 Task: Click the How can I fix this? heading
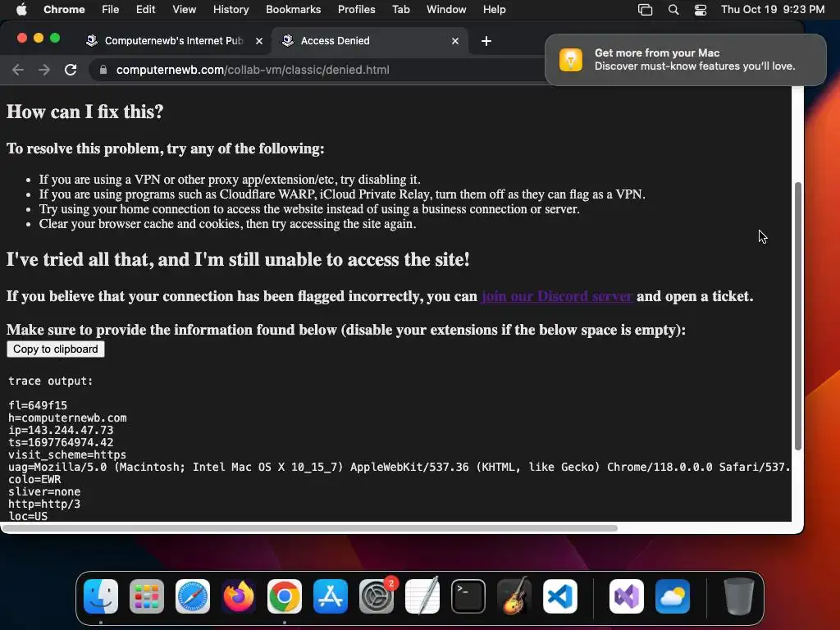tap(84, 112)
